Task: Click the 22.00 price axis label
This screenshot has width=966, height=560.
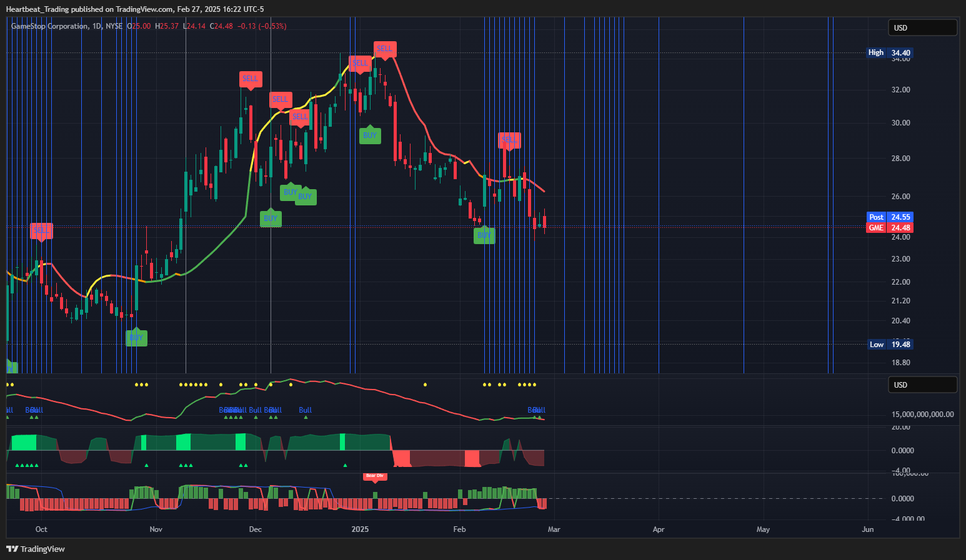Action: (901, 282)
